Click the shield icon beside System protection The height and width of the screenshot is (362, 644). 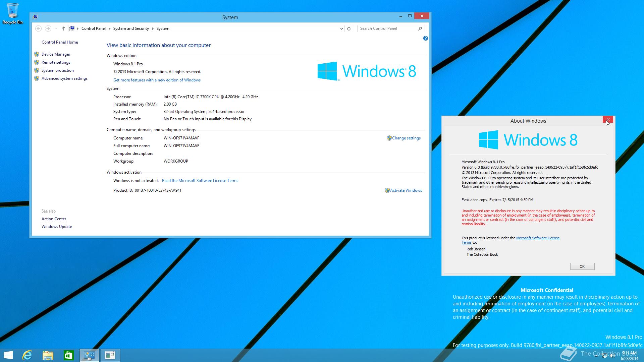pos(37,70)
